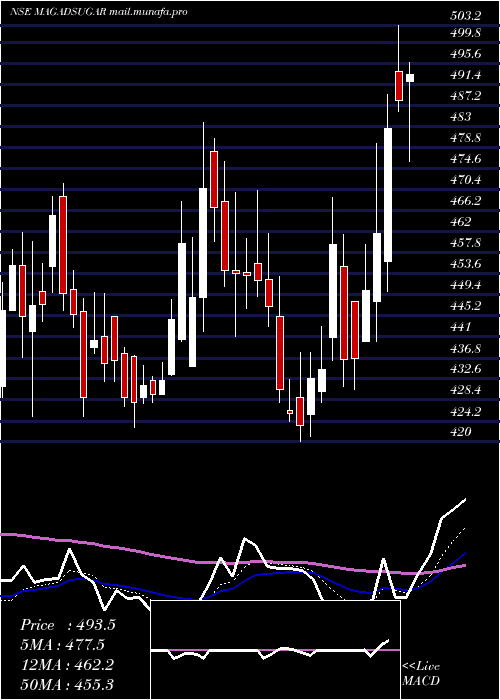Click the NSE MAGADSUGAR mail.munafa.pro chart title

pyautogui.click(x=98, y=12)
